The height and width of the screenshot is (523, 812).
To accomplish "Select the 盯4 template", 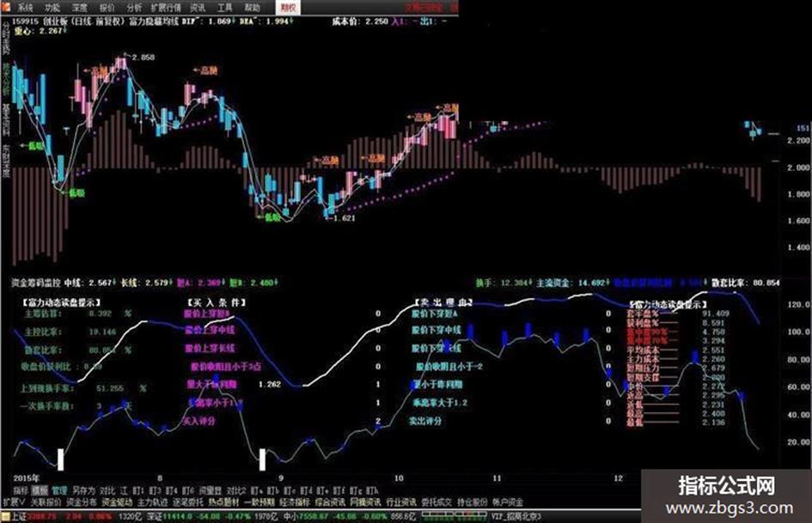I will 171,490.
